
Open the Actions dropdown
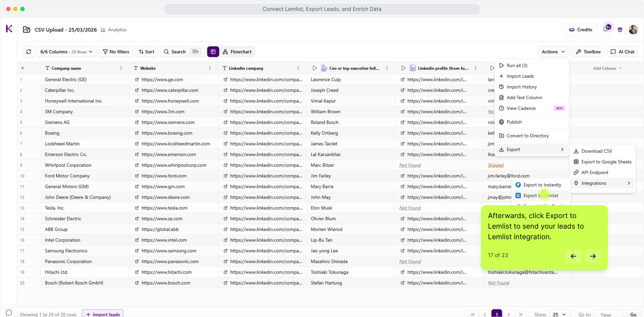coord(554,52)
